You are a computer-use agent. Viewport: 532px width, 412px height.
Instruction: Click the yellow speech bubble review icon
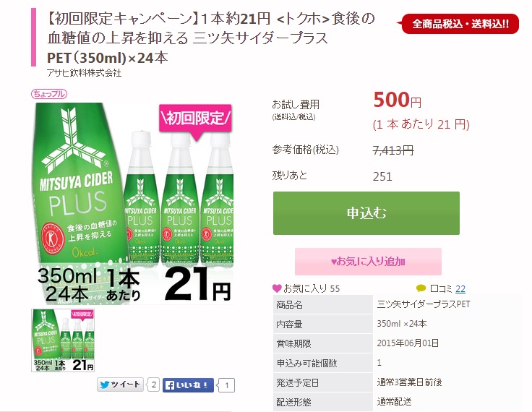coord(421,288)
